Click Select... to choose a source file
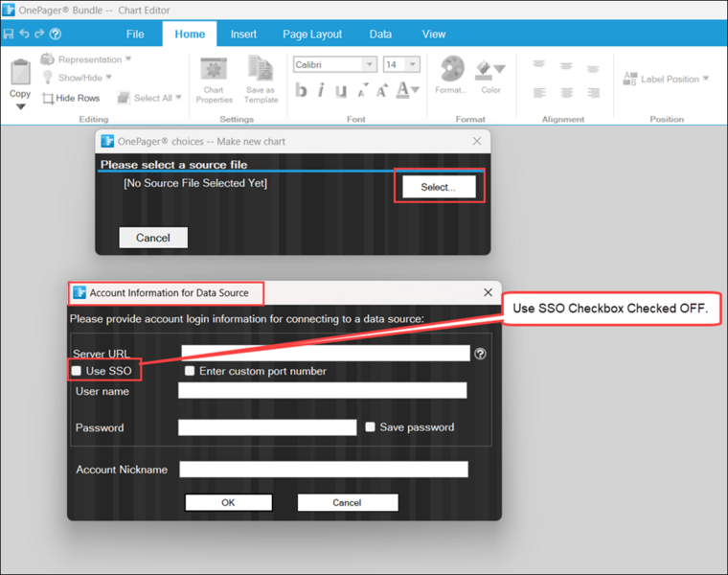Viewport: 728px width, 575px height. [439, 187]
